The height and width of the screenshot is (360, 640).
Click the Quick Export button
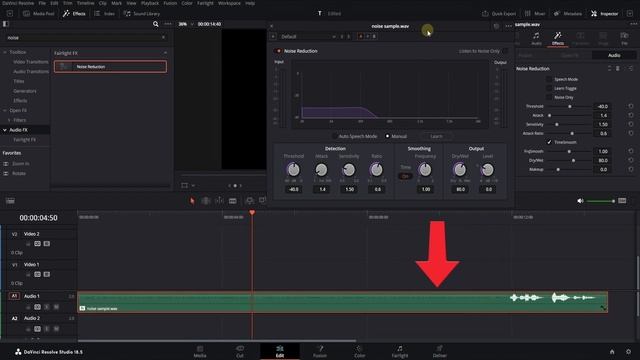pos(499,13)
